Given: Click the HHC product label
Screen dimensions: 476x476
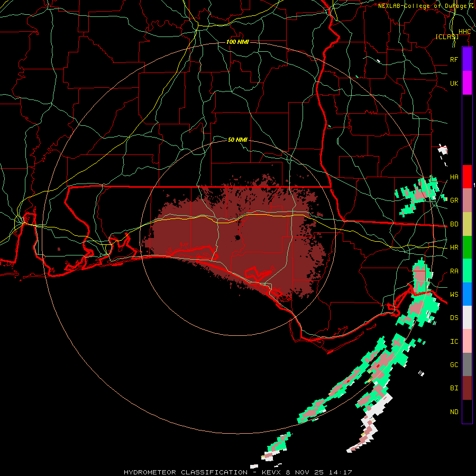Looking at the screenshot, I should pos(464,32).
